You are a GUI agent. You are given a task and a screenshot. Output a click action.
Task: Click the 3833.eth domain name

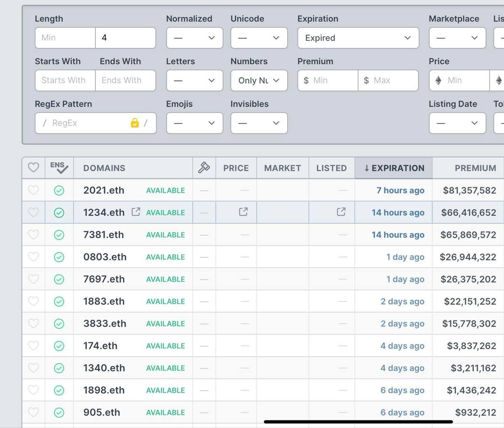(x=105, y=323)
